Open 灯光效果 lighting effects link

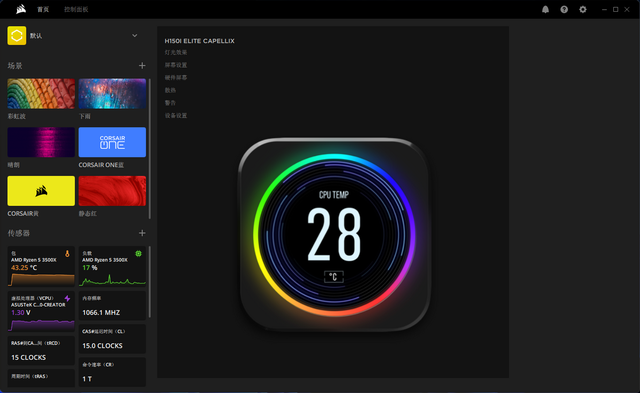[x=176, y=52]
